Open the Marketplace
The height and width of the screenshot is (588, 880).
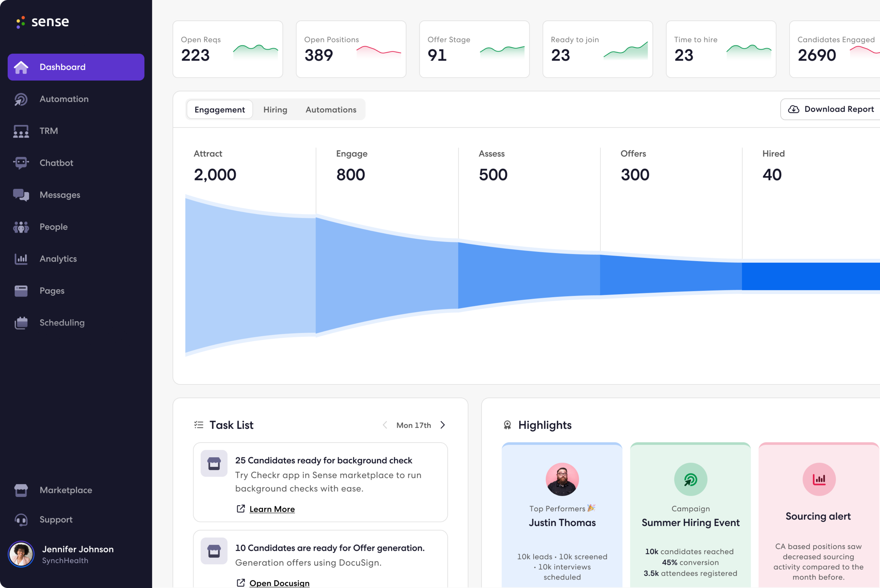66,490
